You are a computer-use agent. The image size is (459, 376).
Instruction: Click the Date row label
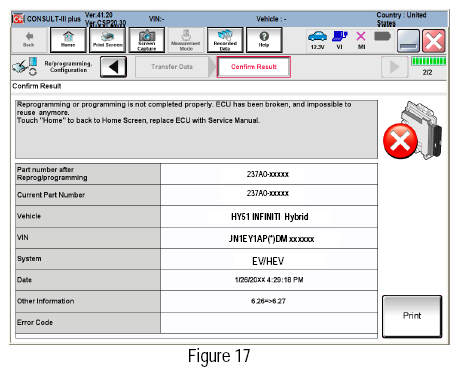click(x=24, y=280)
